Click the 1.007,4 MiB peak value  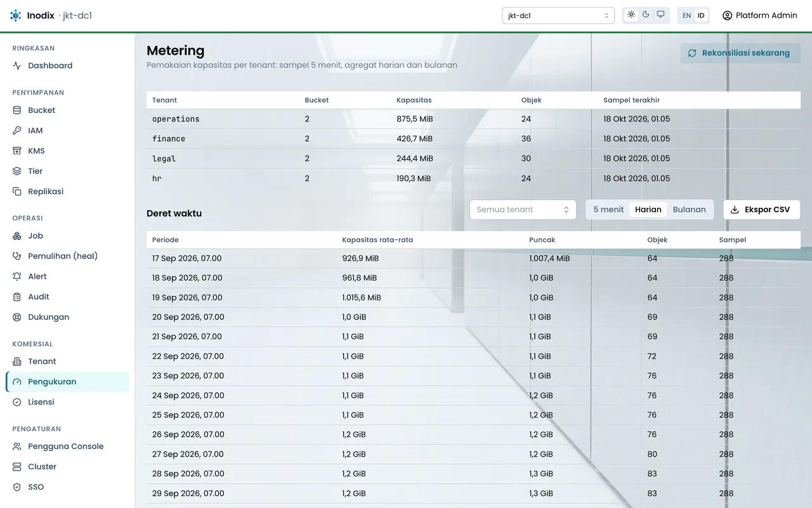[549, 258]
